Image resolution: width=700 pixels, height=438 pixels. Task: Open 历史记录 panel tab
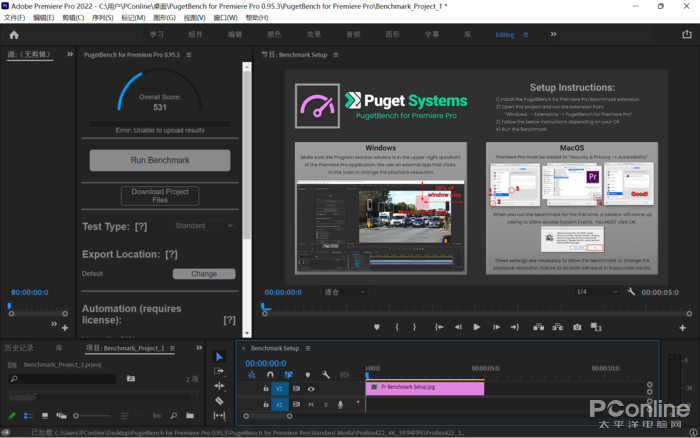19,348
